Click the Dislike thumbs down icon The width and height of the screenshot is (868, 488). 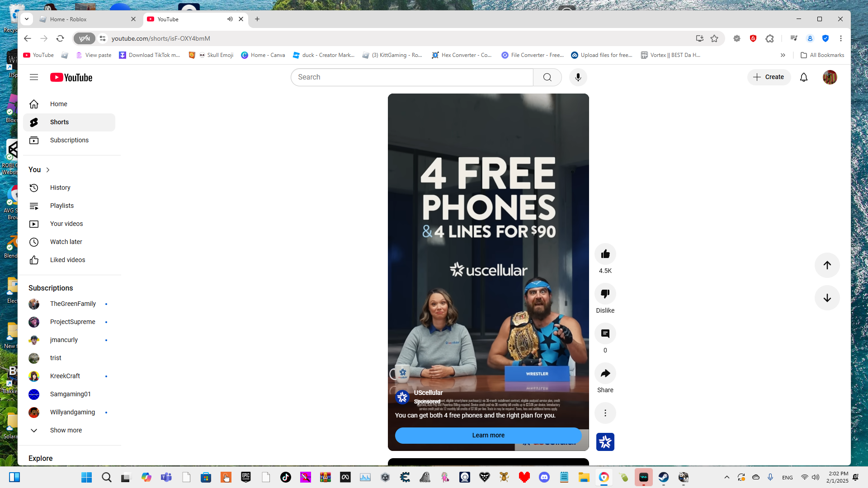coord(605,294)
